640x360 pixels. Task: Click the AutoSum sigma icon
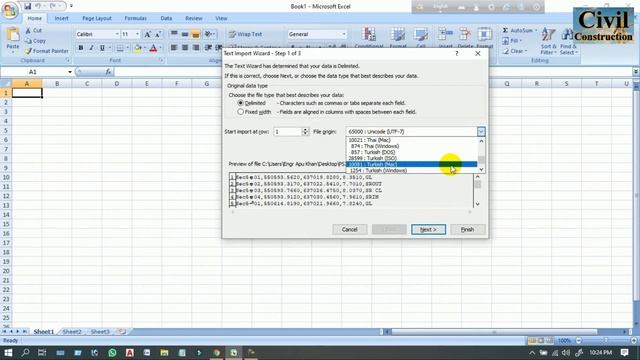[x=505, y=31]
